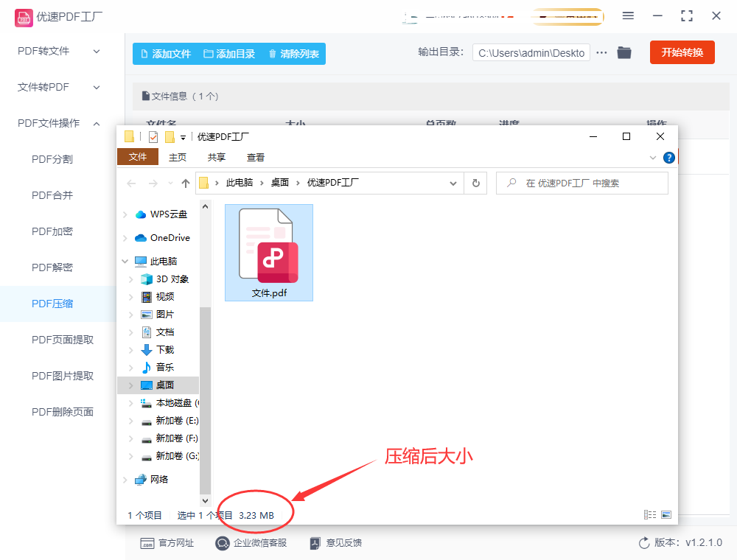Screen dimensions: 737x560
Task: Click the 添加目录 button
Action: (x=229, y=54)
